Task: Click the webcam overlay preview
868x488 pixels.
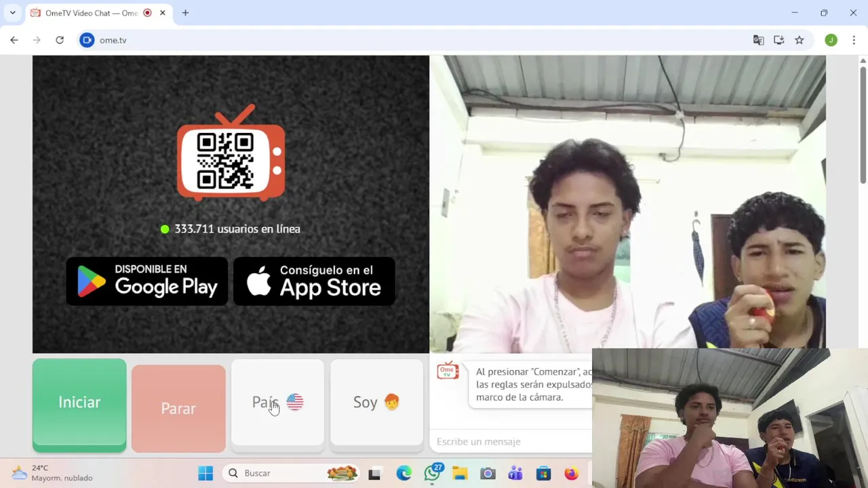Action: 730,418
